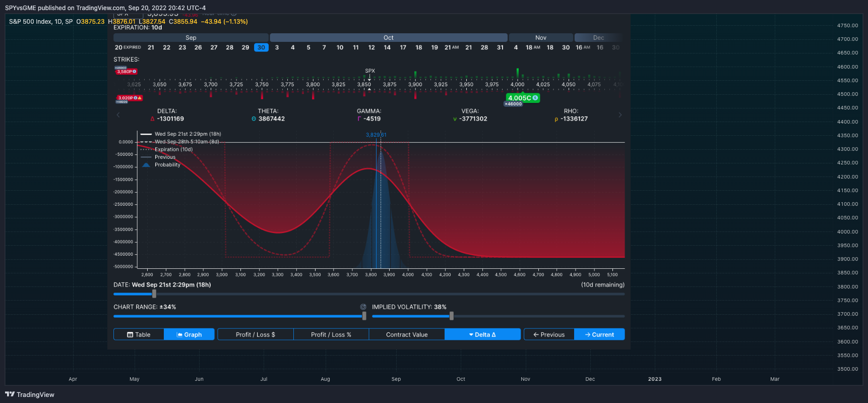The width and height of the screenshot is (868, 403).
Task: Select the Oct 3 expiration date
Action: pyautogui.click(x=277, y=47)
